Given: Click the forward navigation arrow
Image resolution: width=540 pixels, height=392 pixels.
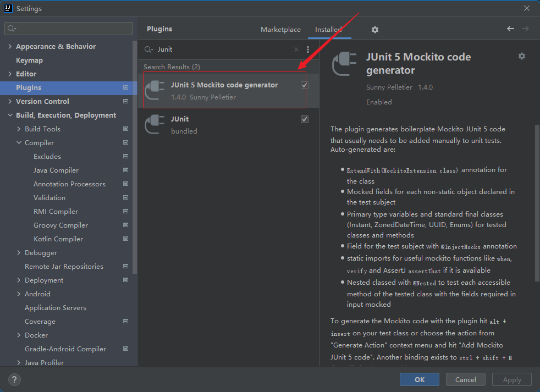Looking at the screenshot, I should (525, 29).
